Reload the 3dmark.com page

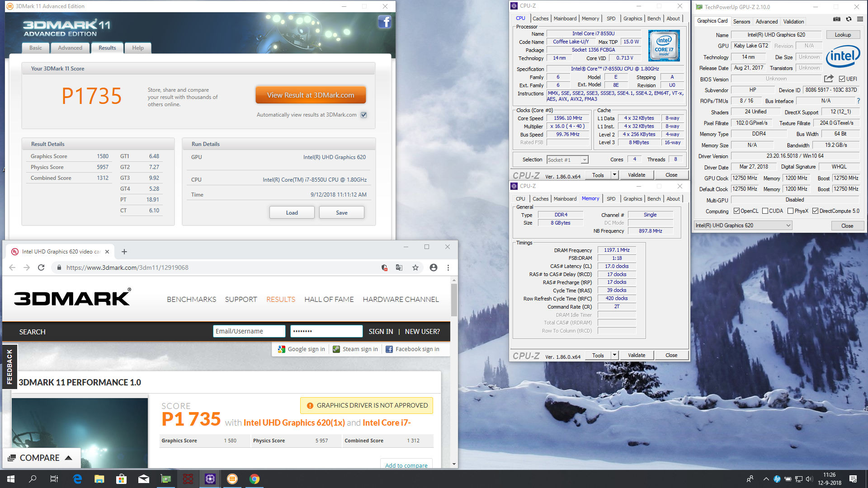coord(41,267)
